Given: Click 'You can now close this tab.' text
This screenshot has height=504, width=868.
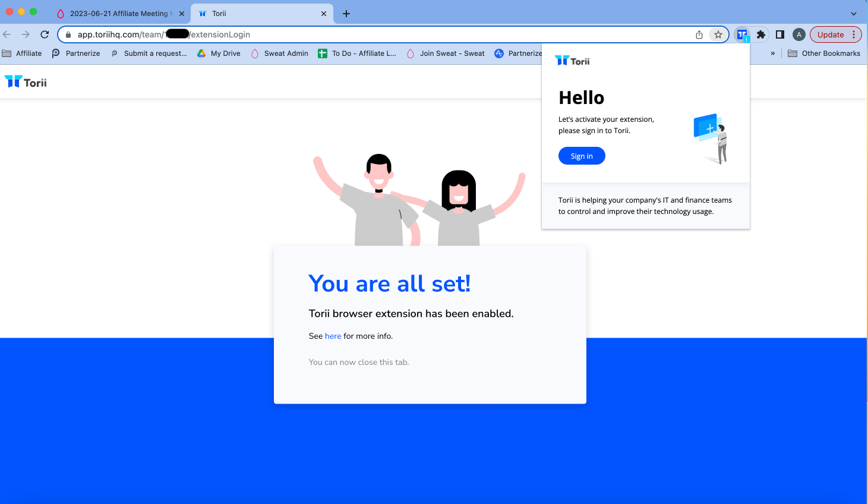Looking at the screenshot, I should (359, 362).
